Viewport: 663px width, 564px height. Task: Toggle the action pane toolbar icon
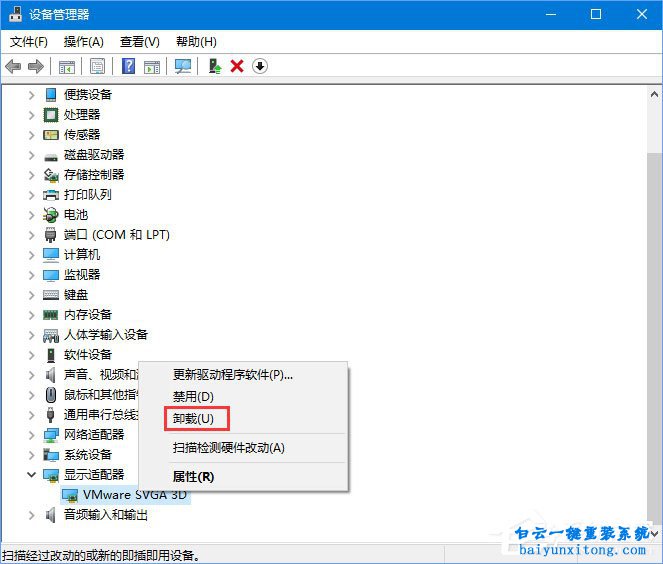coord(152,66)
